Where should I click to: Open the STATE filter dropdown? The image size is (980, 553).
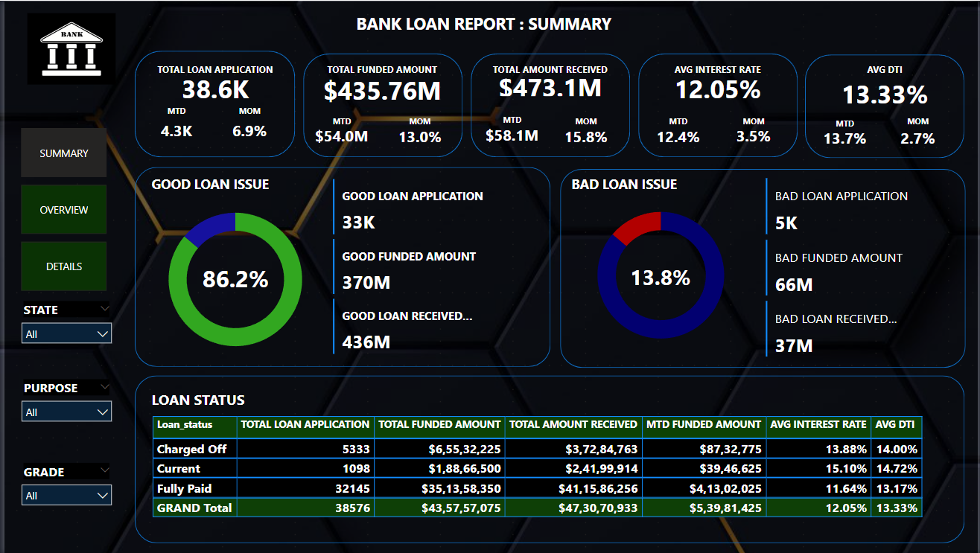coord(66,334)
